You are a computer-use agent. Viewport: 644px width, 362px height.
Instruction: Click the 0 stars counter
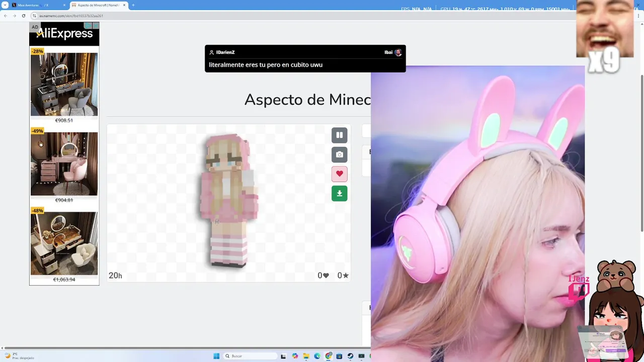pos(343,276)
